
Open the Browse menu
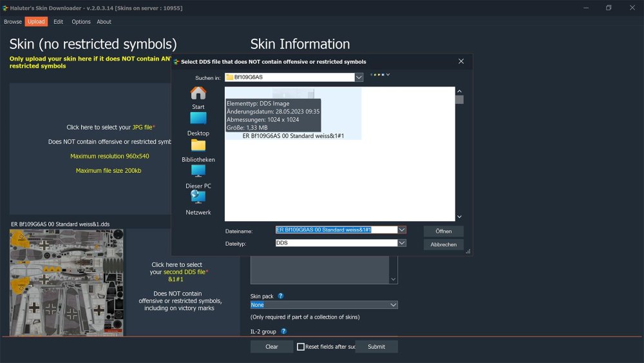[13, 22]
